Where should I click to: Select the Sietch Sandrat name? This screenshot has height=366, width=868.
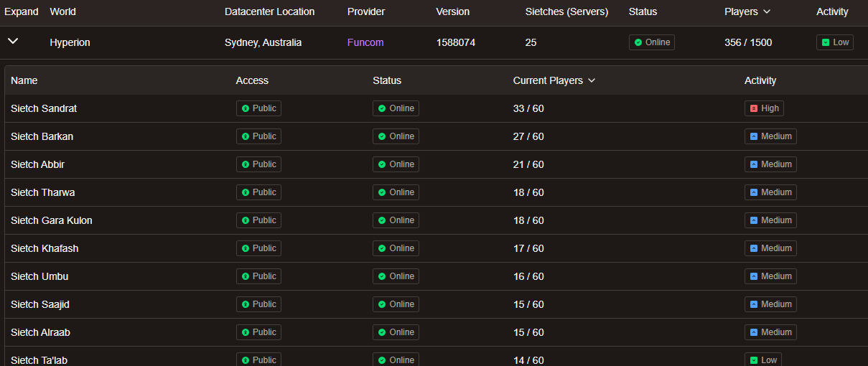point(44,108)
